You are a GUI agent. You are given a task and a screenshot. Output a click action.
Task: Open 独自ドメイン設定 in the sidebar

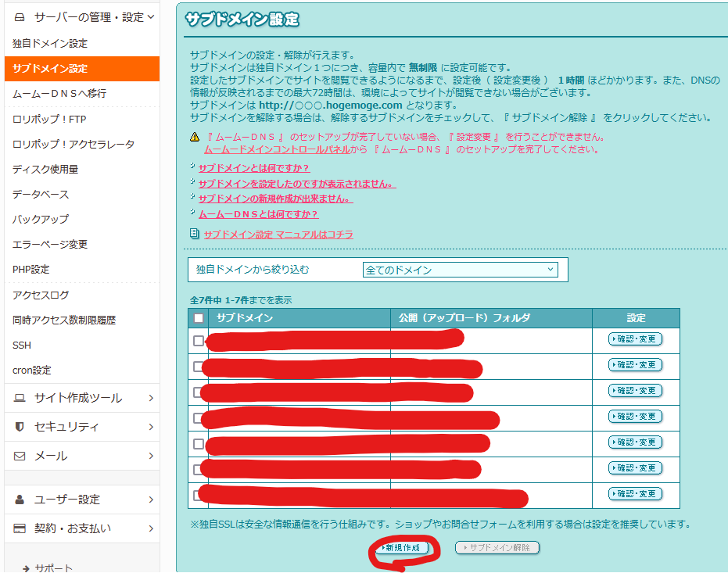(50, 43)
